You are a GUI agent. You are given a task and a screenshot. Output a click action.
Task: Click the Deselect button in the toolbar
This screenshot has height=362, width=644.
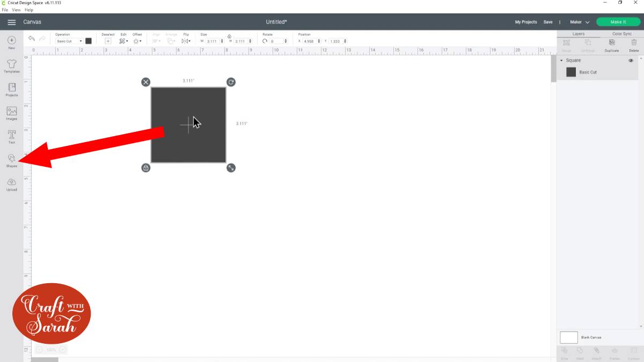click(x=108, y=39)
